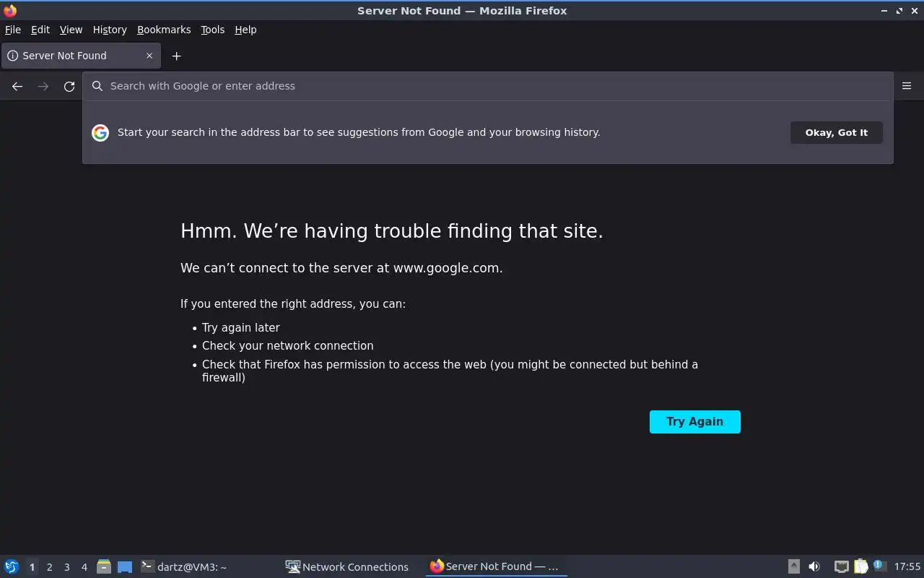Click the 'Try again later' bullet

241,327
